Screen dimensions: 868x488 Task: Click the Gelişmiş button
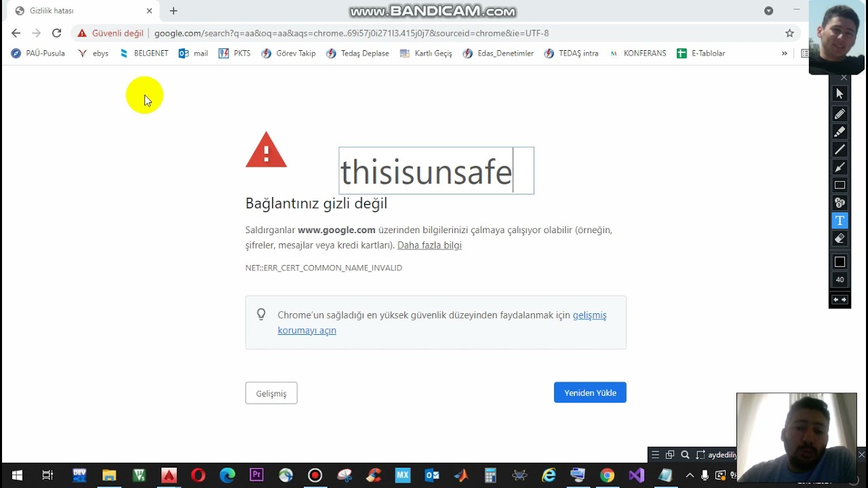click(271, 393)
